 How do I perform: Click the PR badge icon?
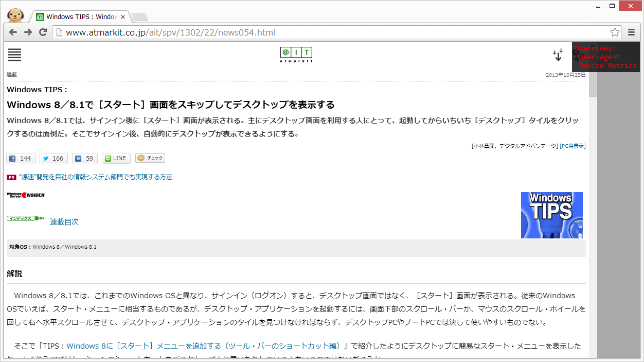[11, 177]
